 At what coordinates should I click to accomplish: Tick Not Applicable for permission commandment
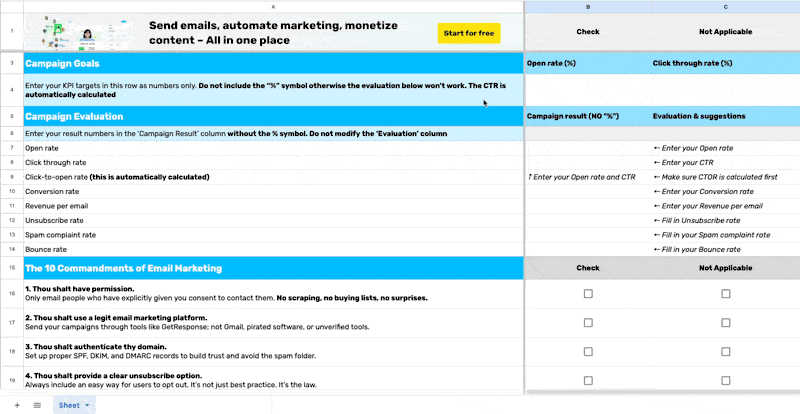click(x=725, y=294)
